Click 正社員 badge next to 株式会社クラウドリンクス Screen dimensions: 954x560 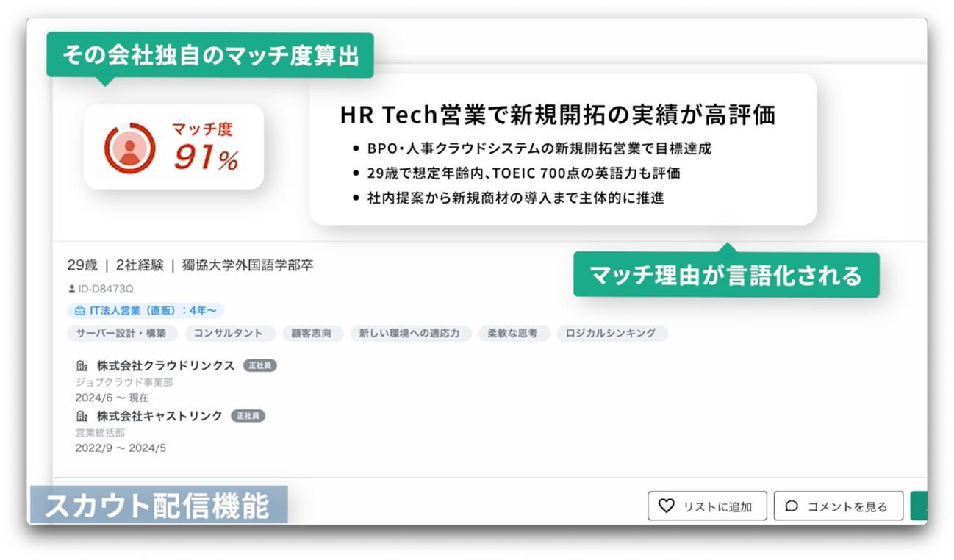[259, 365]
